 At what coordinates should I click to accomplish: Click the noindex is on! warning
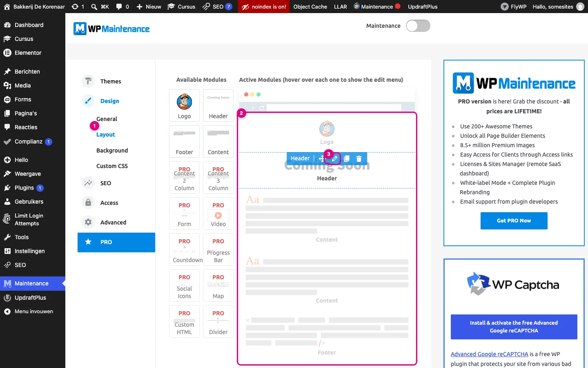tap(264, 7)
